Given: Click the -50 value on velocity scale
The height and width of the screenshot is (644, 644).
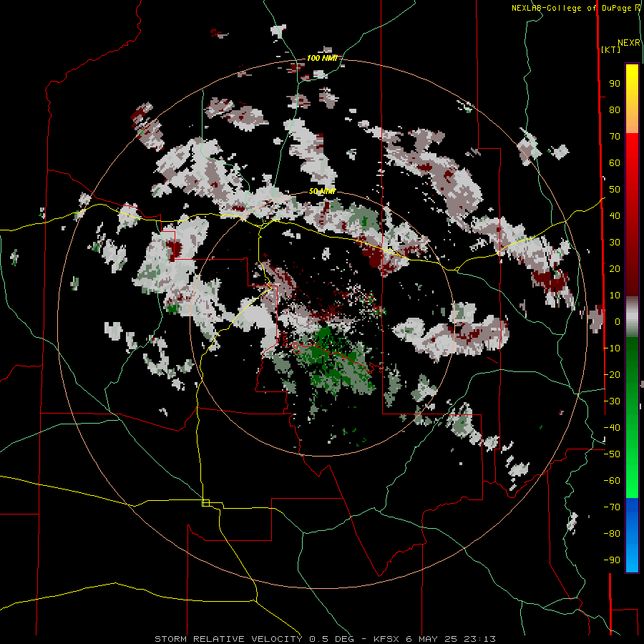Looking at the screenshot, I should coord(612,454).
